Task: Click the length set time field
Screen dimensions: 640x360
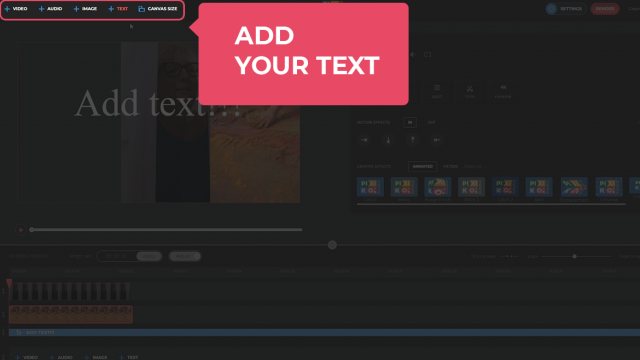Action: pos(116,256)
